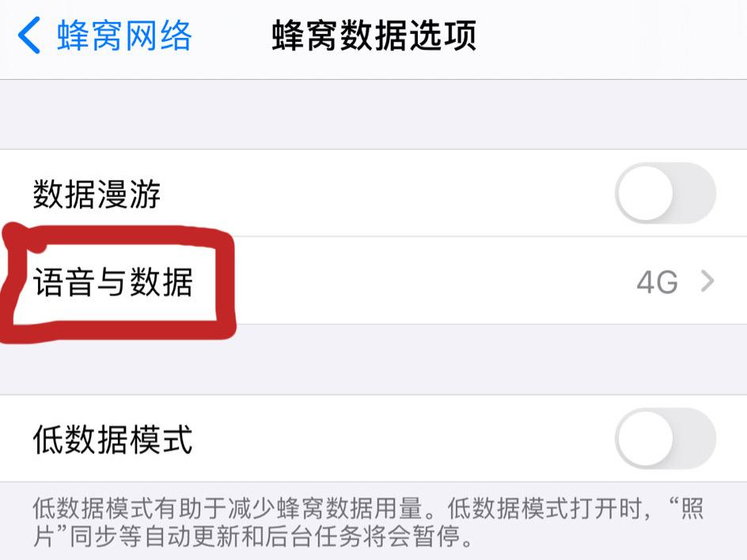The width and height of the screenshot is (747, 560).
Task: Toggle the 数据漫游 switch
Action: pyautogui.click(x=665, y=193)
